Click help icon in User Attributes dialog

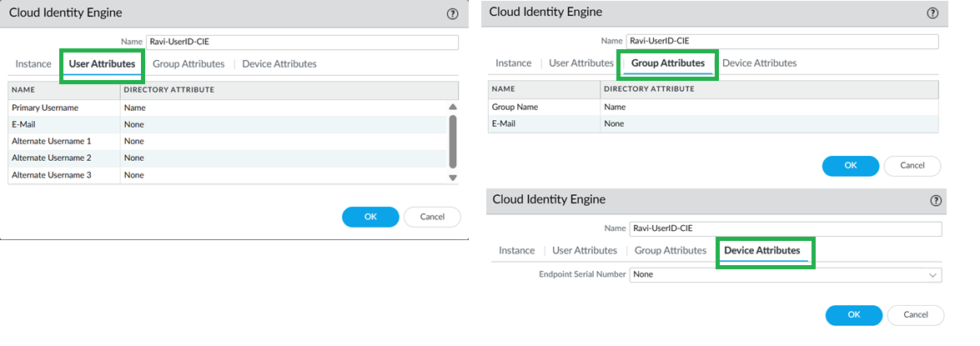click(453, 14)
